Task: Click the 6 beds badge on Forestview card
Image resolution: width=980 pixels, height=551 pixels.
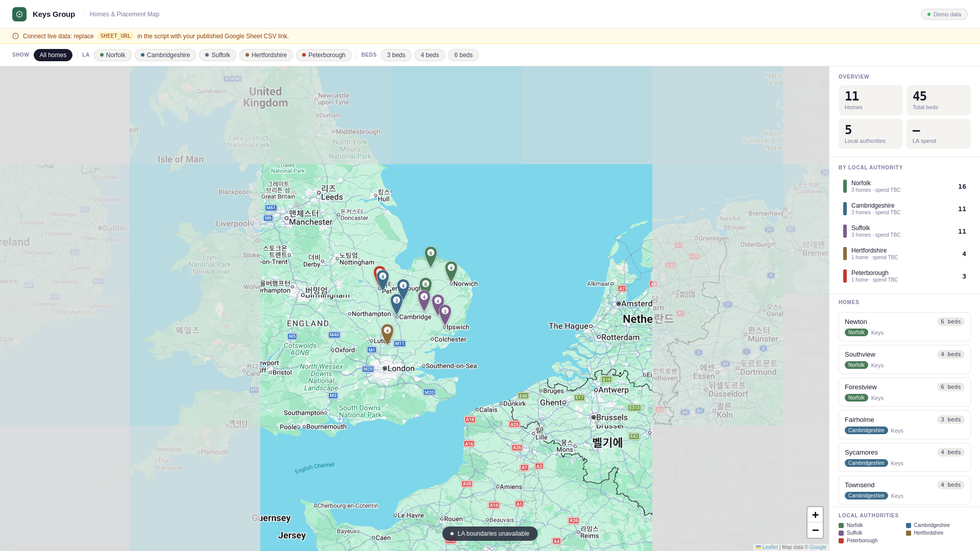Action: pos(950,387)
